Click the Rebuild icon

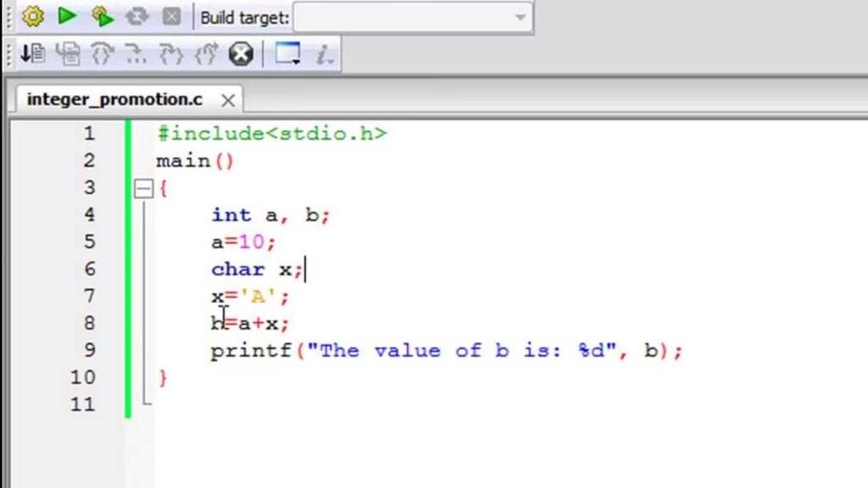(137, 16)
